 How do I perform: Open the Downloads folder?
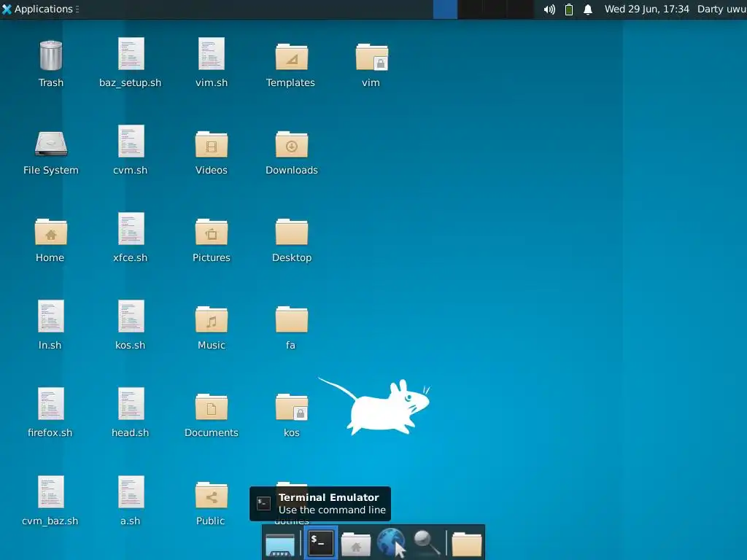pos(292,144)
